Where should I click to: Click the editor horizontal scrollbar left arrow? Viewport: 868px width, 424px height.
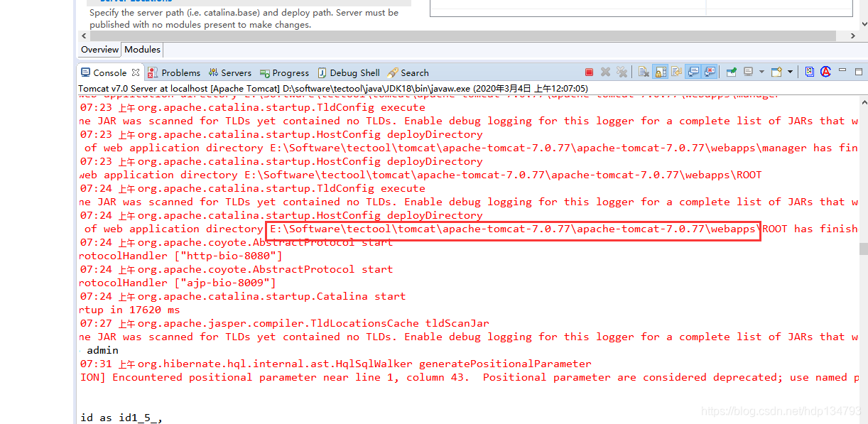[x=84, y=36]
